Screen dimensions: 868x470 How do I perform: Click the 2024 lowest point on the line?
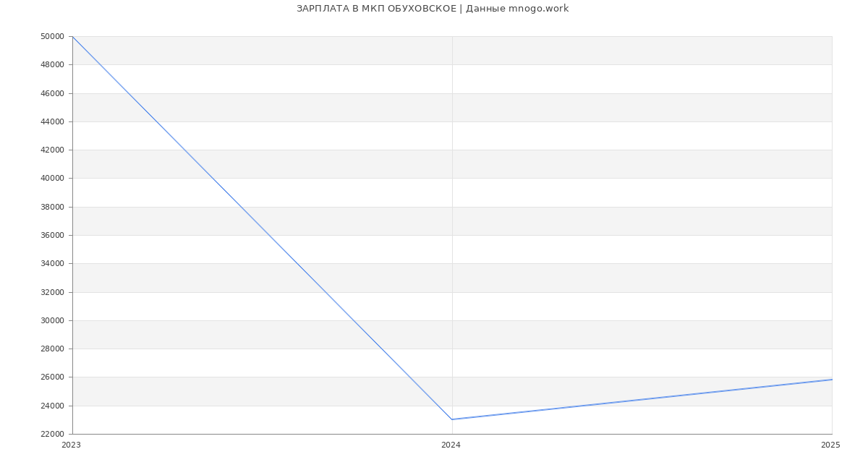(x=452, y=419)
